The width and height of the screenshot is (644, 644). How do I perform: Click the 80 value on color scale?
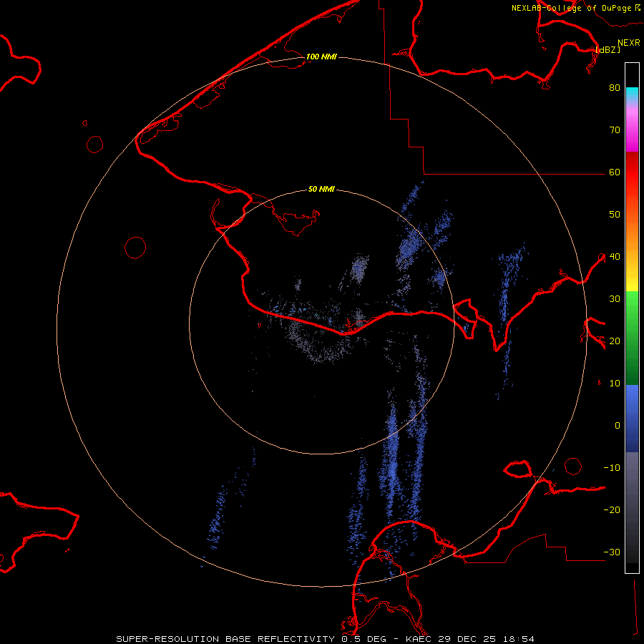615,87
